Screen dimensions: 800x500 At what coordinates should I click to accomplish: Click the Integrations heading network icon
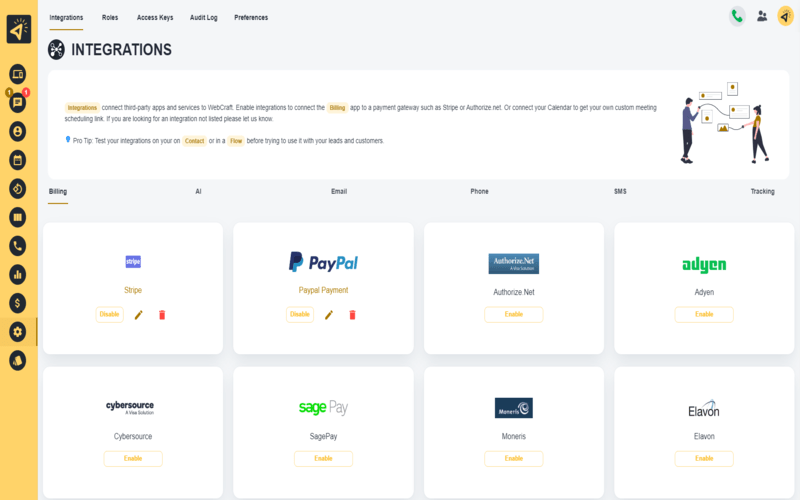click(x=56, y=49)
